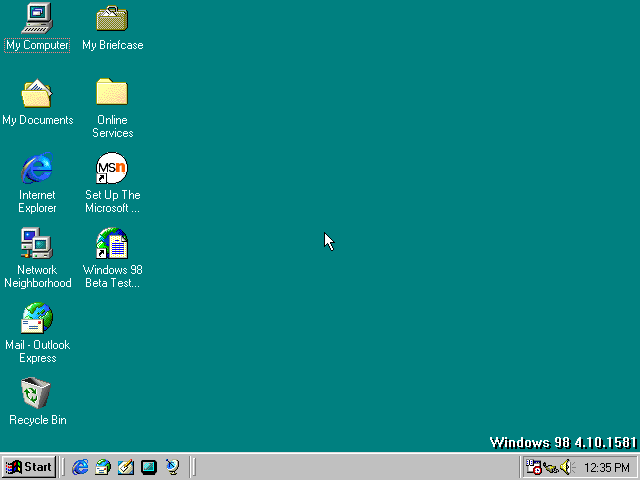Click View Channels satellite icon in Quick Launch
The width and height of the screenshot is (640, 480).
click(173, 467)
